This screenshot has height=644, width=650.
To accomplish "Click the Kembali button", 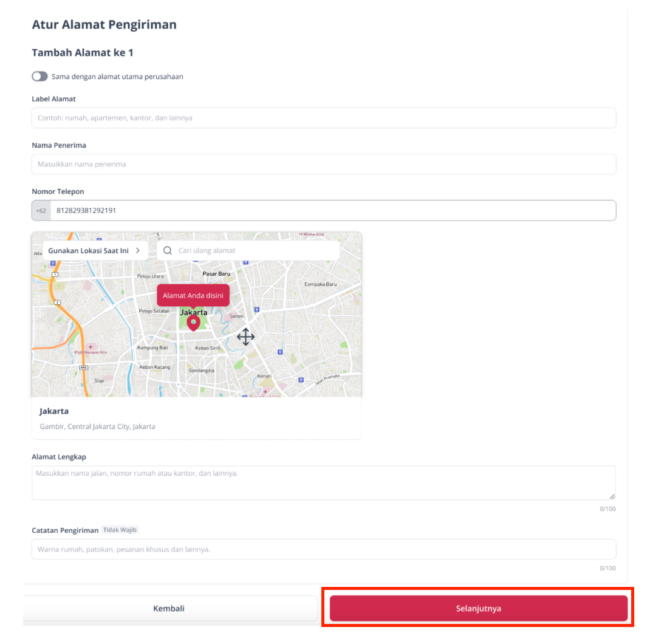I will click(170, 608).
